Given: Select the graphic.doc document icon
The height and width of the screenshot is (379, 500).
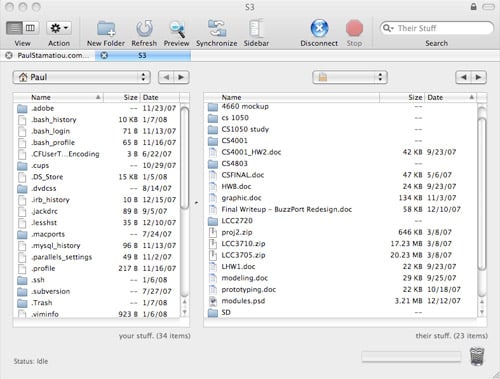Looking at the screenshot, I should 213,198.
